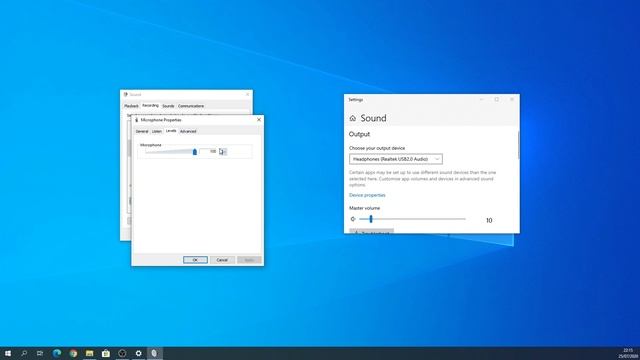Open Communications tab in Sound dialog

[191, 106]
